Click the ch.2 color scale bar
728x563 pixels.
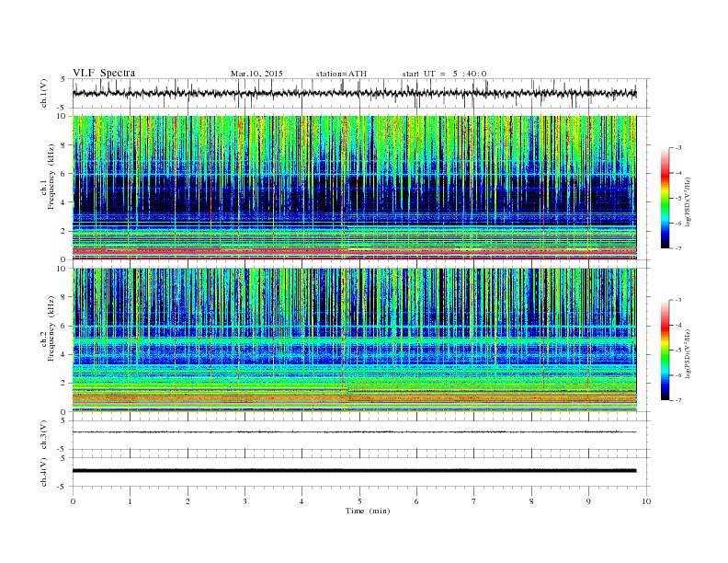(665, 350)
